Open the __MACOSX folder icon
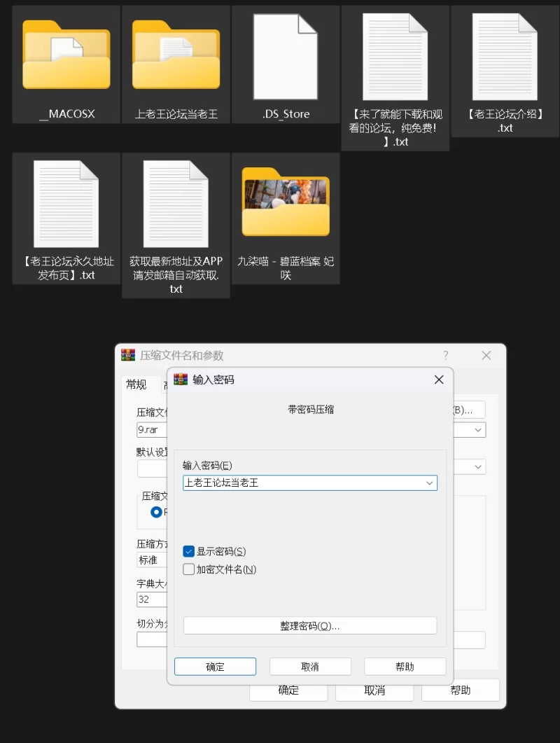 (66, 55)
